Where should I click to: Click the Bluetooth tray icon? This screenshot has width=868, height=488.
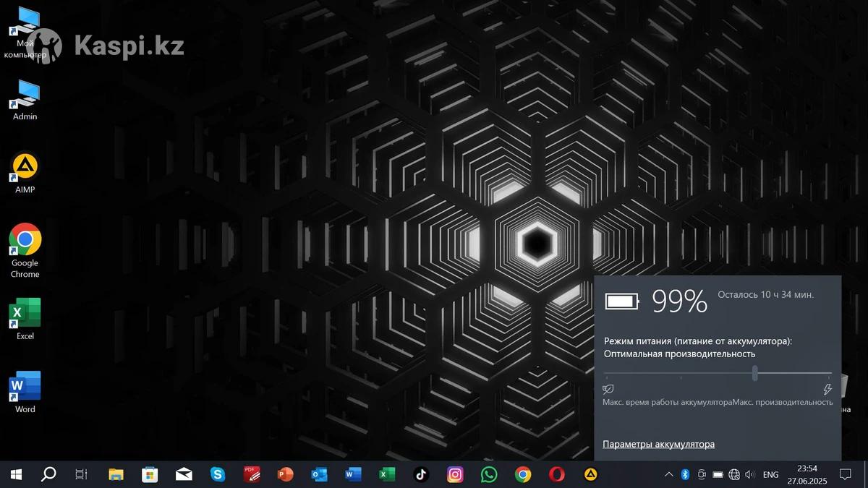pyautogui.click(x=685, y=474)
